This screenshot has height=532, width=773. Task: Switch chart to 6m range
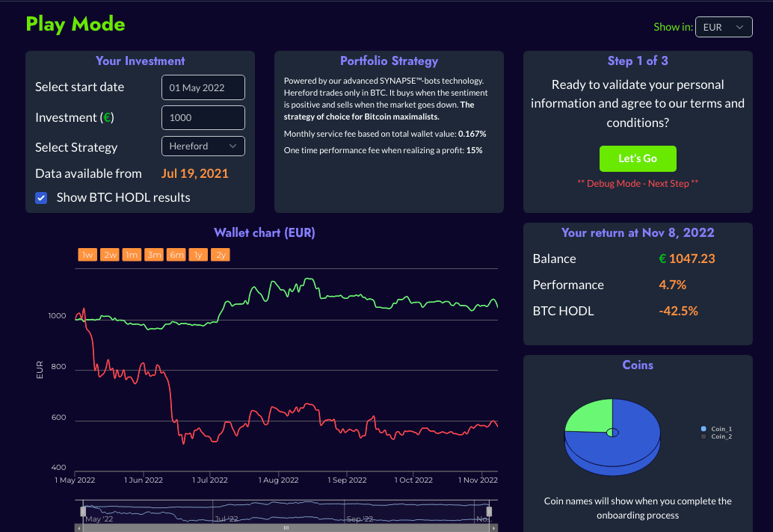pos(176,255)
